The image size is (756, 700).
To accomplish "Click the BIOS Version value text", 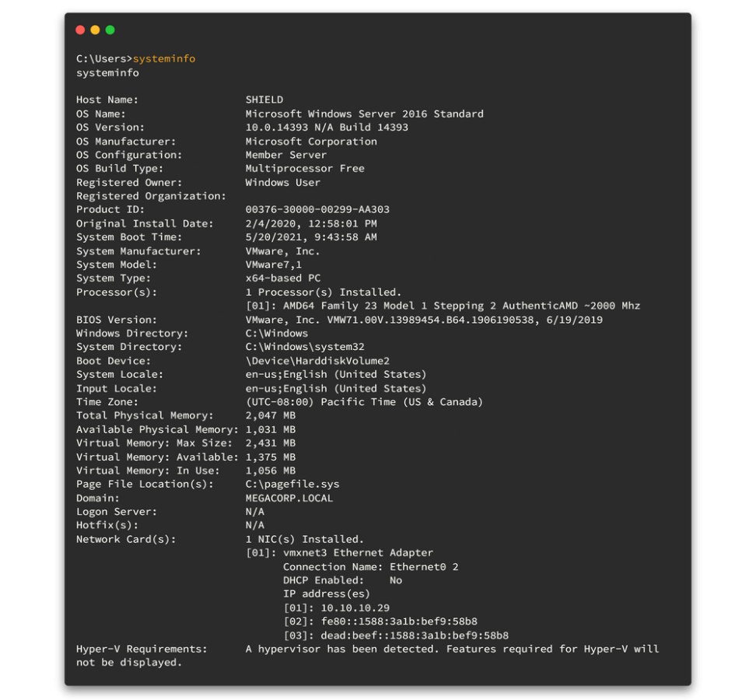I will click(x=424, y=320).
